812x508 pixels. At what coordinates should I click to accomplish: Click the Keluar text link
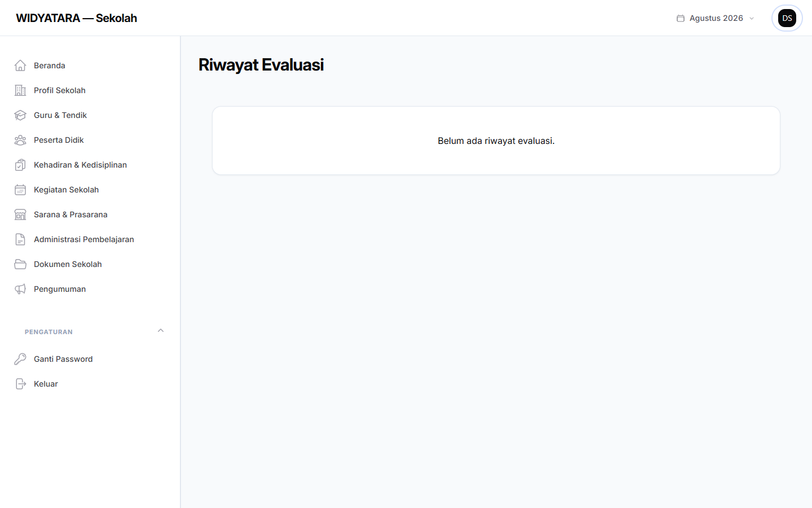pyautogui.click(x=46, y=384)
